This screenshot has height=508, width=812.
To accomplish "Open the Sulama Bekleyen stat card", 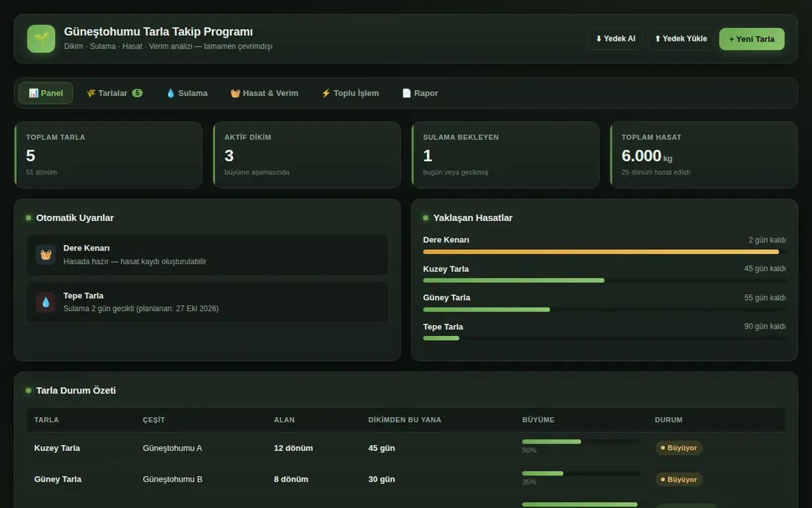I will point(505,154).
